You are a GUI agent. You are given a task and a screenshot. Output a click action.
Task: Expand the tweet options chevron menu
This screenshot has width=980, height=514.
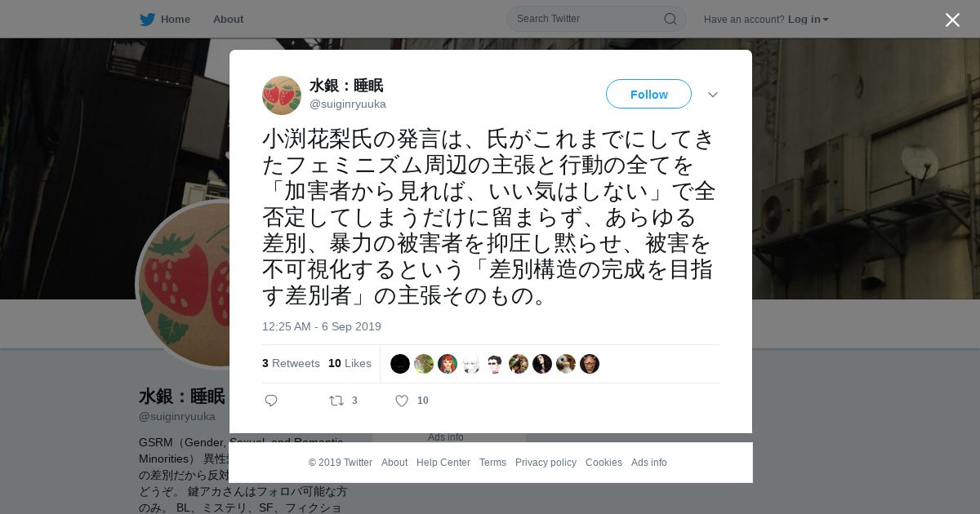(713, 95)
